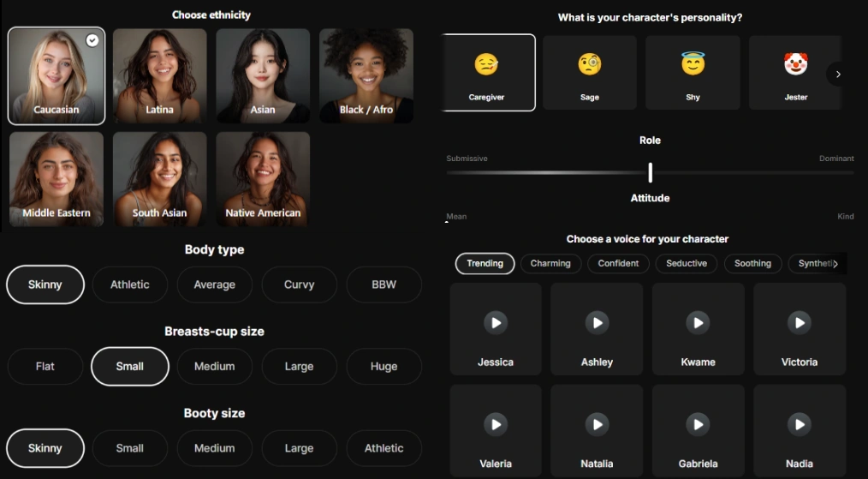Pick the Curvy body type
Screen dimensions: 868x479
click(x=300, y=284)
